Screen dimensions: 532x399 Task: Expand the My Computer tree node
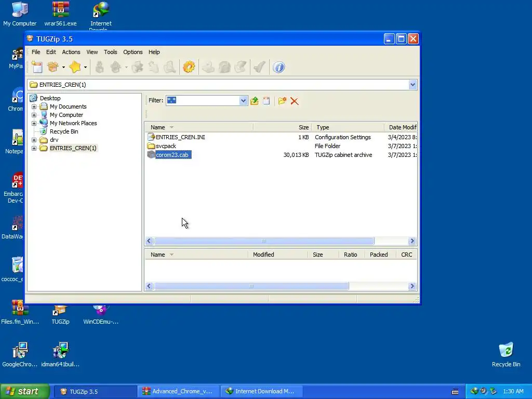click(34, 115)
